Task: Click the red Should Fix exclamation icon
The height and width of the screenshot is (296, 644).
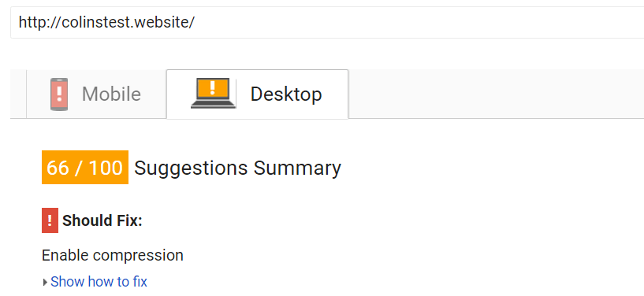Action: tap(50, 220)
